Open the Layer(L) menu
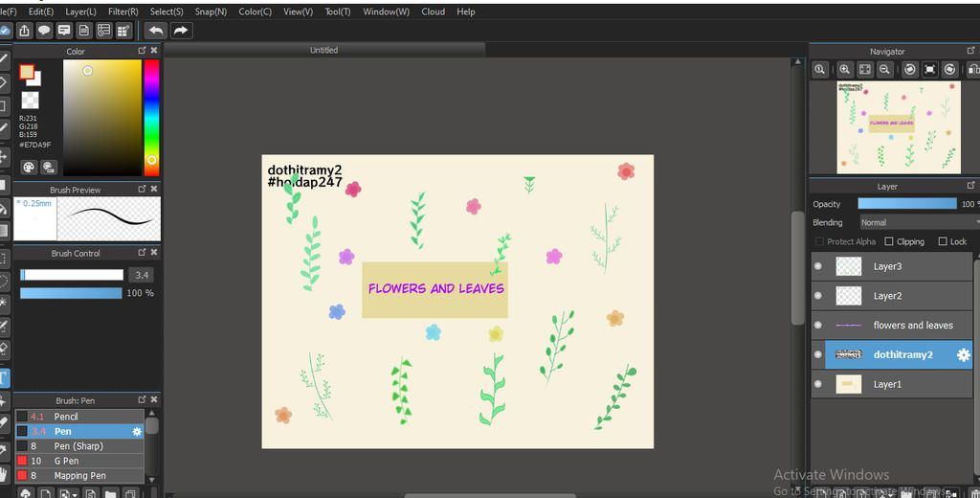The width and height of the screenshot is (980, 498). 80,11
